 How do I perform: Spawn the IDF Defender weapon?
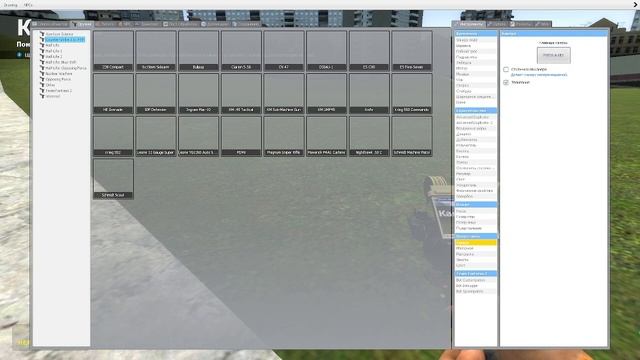coord(156,93)
